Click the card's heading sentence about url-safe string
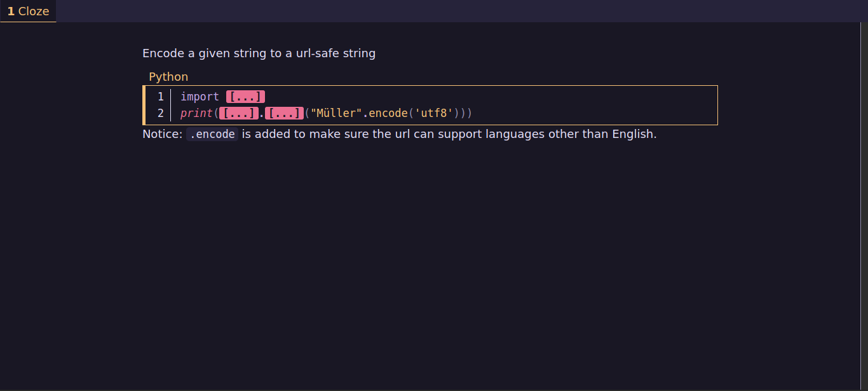The width and height of the screenshot is (868, 391). 259,53
